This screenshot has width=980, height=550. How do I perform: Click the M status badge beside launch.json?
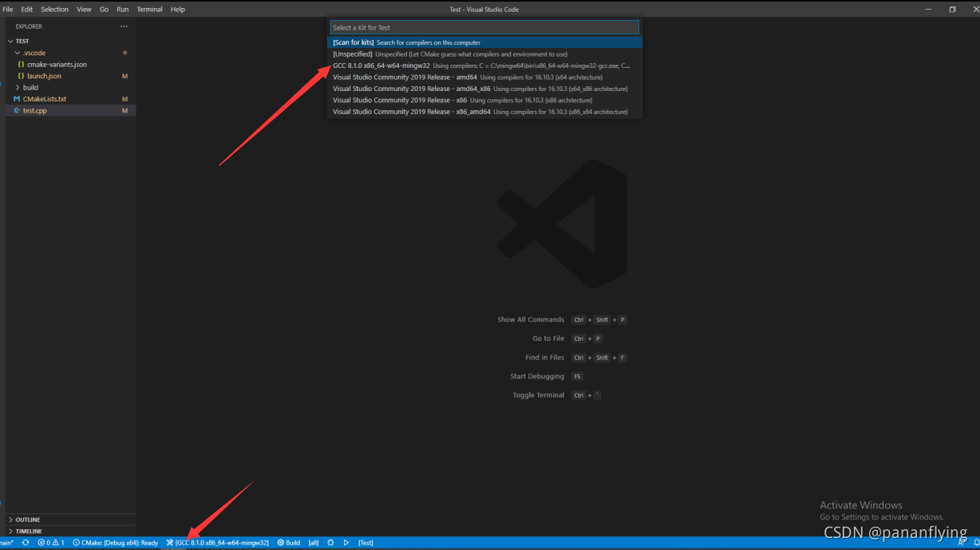point(124,76)
